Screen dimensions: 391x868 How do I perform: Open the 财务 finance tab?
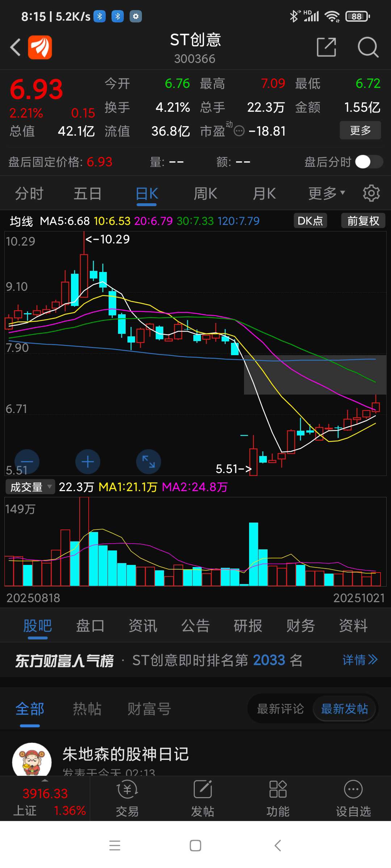(300, 626)
